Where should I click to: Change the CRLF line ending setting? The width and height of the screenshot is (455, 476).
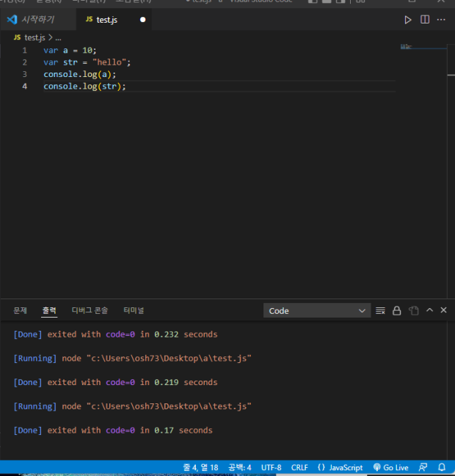pyautogui.click(x=299, y=467)
